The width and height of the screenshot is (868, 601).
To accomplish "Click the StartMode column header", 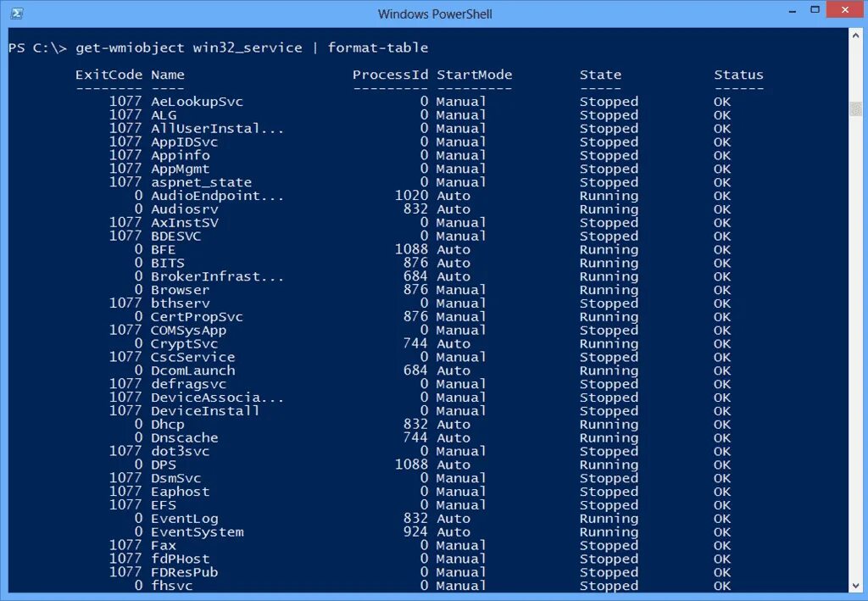I will pos(475,75).
